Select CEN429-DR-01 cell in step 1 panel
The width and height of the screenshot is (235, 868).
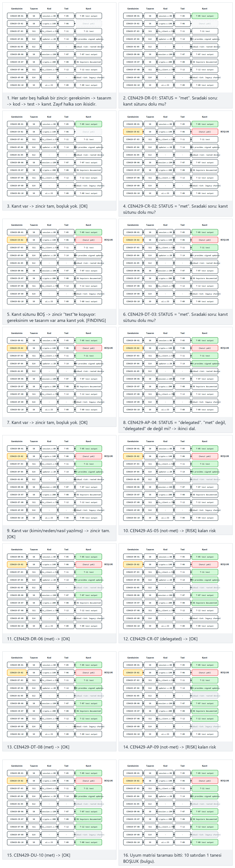click(17, 16)
